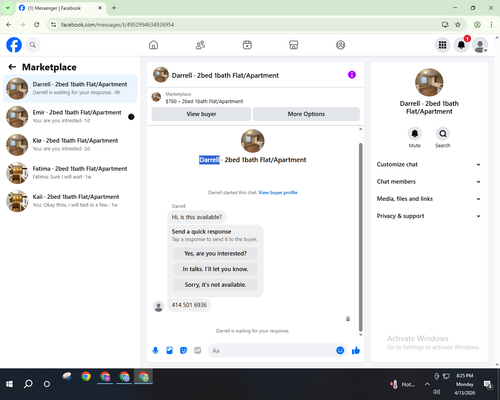
Task: Open the Friends icon in top navigation
Action: click(x=200, y=45)
